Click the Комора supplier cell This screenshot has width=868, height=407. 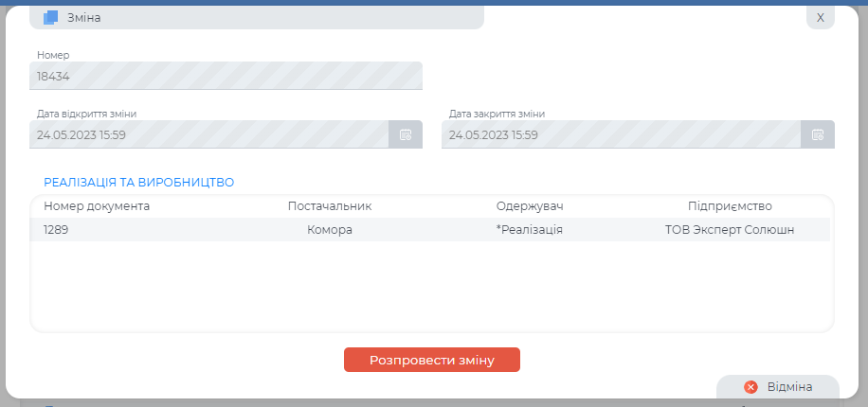(330, 229)
